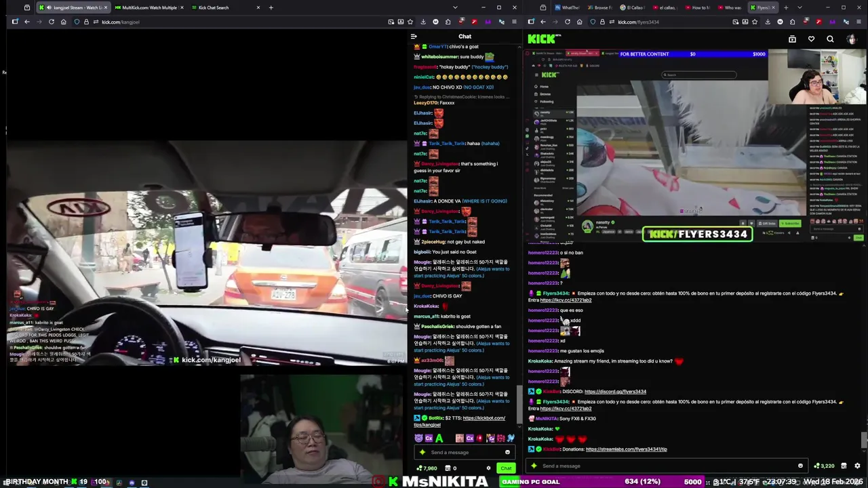The width and height of the screenshot is (868, 488).
Task: Click the flyers3434 stream video
Action: [x=695, y=146]
